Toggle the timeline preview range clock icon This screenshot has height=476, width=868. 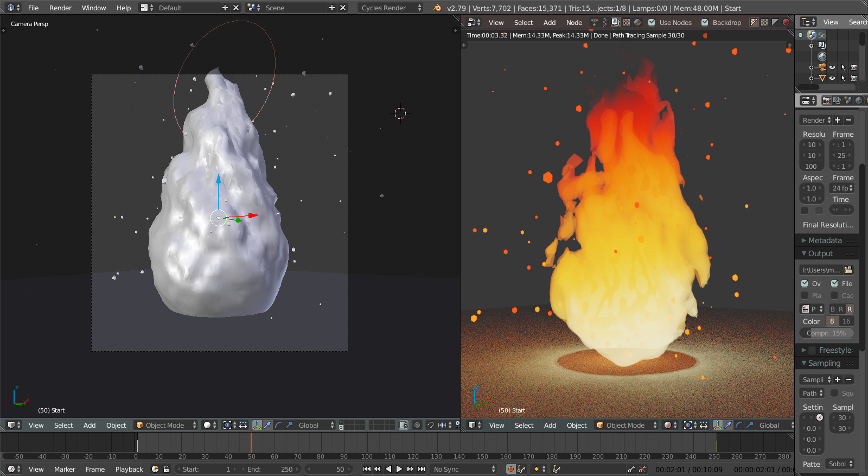[x=155, y=469]
